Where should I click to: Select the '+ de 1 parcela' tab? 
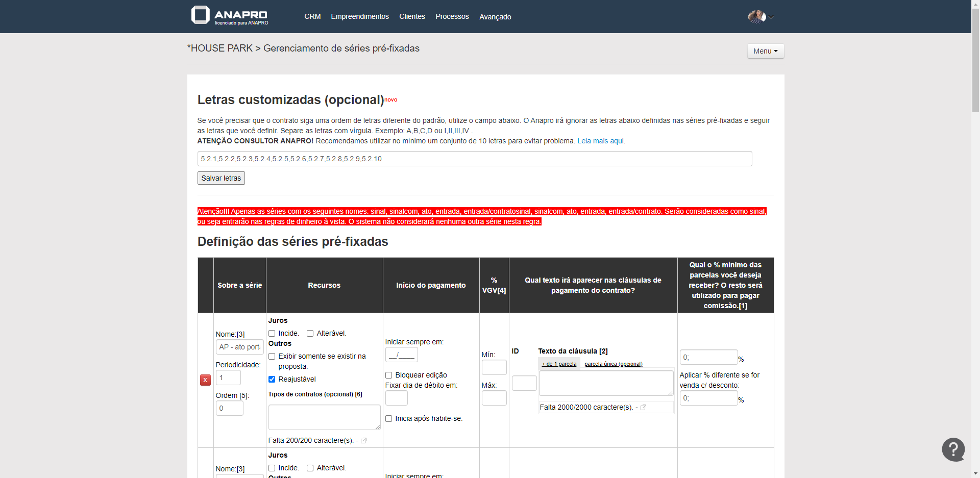pyautogui.click(x=559, y=364)
